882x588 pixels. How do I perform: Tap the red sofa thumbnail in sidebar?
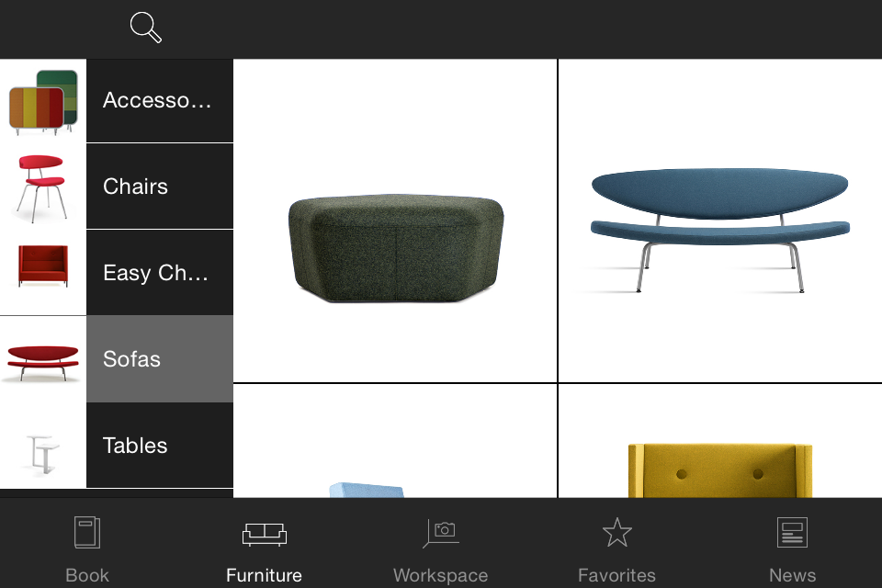pyautogui.click(x=43, y=362)
